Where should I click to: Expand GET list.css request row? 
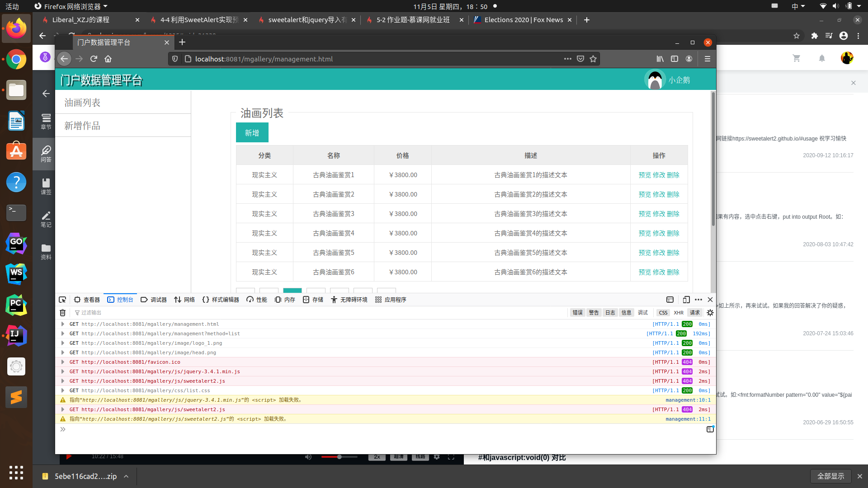[63, 390]
